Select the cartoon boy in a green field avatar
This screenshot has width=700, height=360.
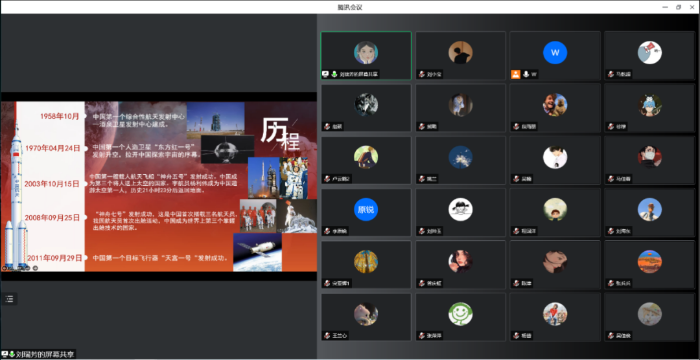pos(555,209)
